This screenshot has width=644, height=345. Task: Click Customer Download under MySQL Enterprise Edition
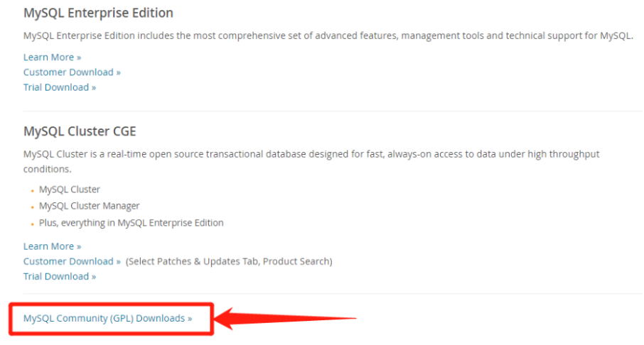[x=72, y=72]
